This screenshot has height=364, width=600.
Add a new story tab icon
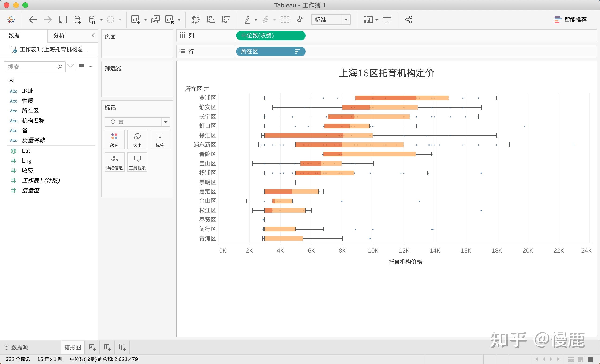click(x=122, y=347)
